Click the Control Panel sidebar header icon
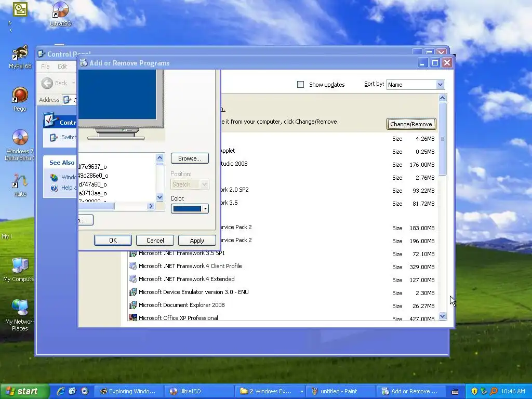This screenshot has height=399, width=532. [50, 120]
